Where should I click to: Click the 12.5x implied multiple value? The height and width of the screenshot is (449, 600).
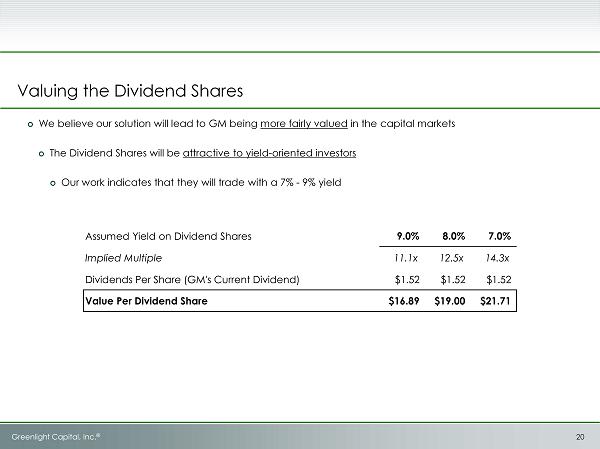click(x=452, y=257)
